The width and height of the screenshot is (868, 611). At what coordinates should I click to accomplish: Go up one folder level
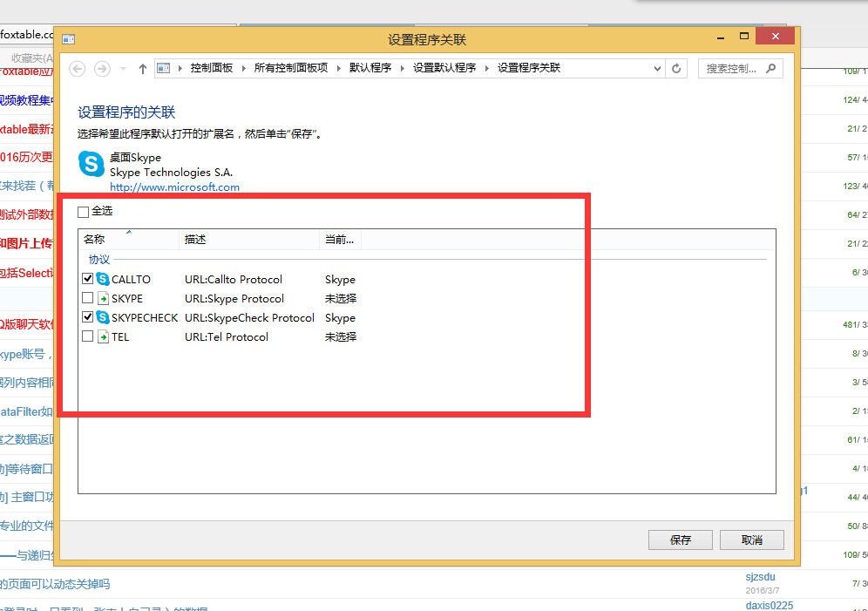click(x=143, y=69)
